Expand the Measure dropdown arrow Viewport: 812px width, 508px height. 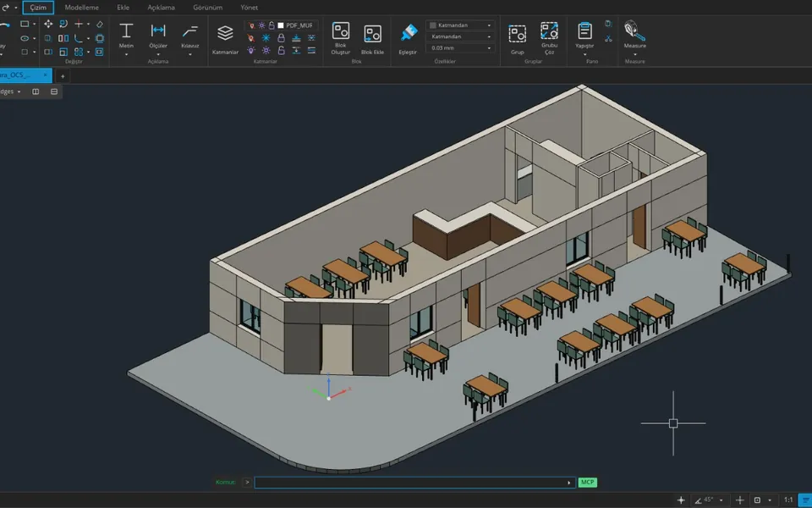click(x=634, y=54)
